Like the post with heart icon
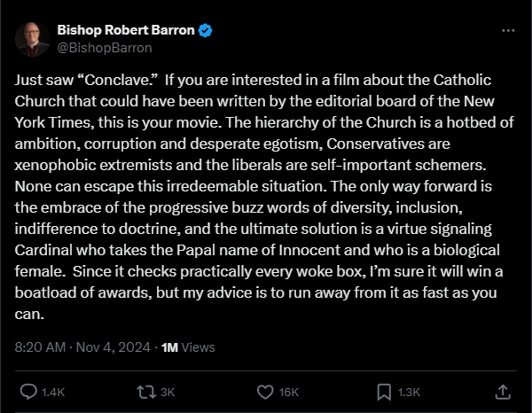532x413 pixels. point(264,391)
